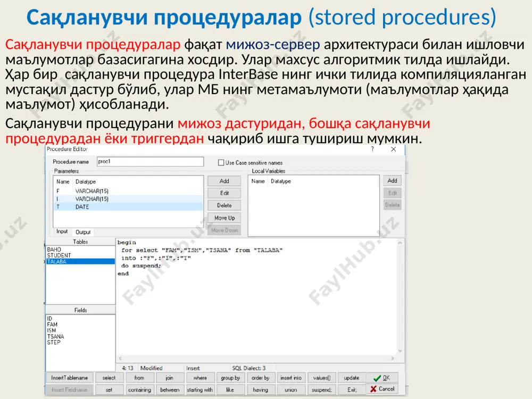Insert the where keyword
532x399 pixels.
[x=200, y=378]
